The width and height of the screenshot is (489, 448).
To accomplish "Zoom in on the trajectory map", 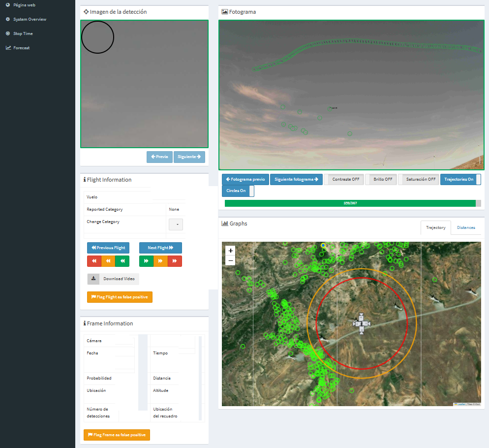I will pos(231,251).
